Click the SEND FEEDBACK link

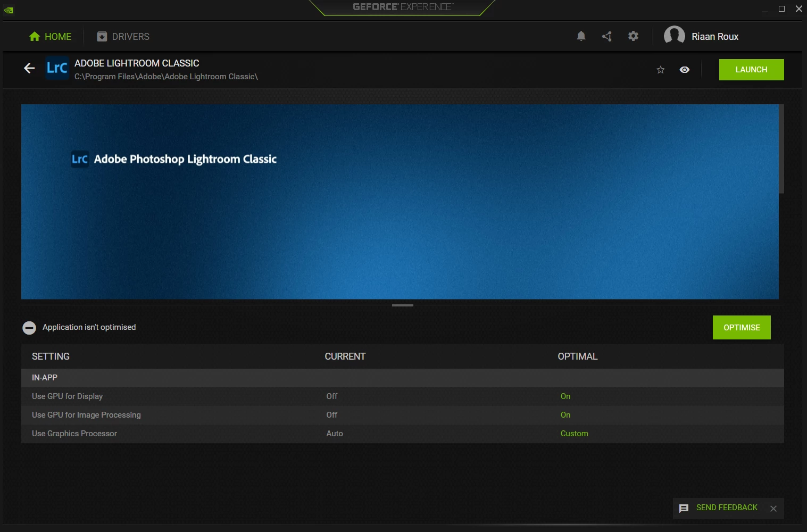pos(727,508)
